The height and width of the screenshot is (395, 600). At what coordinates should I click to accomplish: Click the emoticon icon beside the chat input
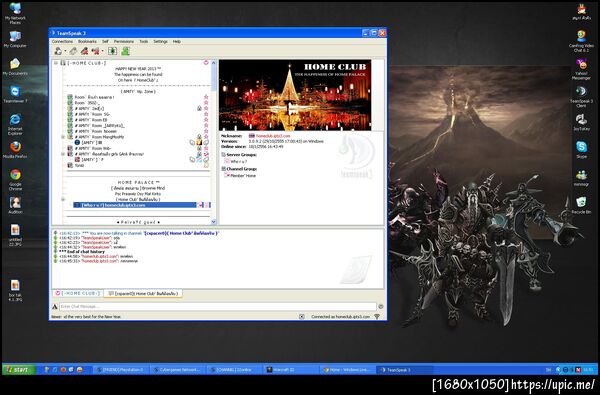(x=381, y=307)
